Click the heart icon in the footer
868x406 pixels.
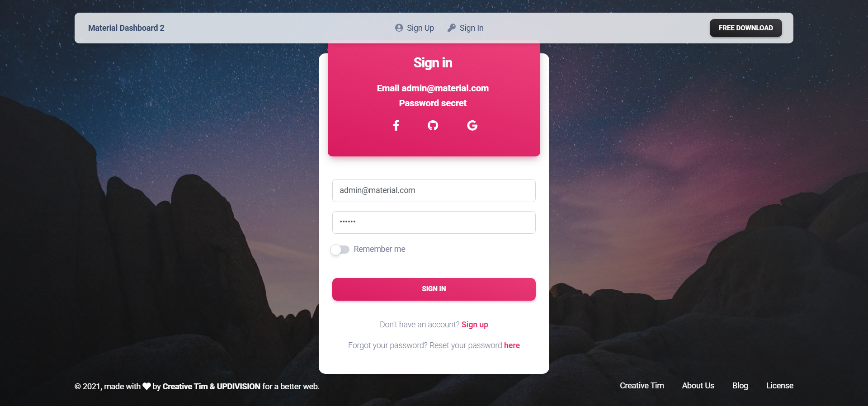146,386
